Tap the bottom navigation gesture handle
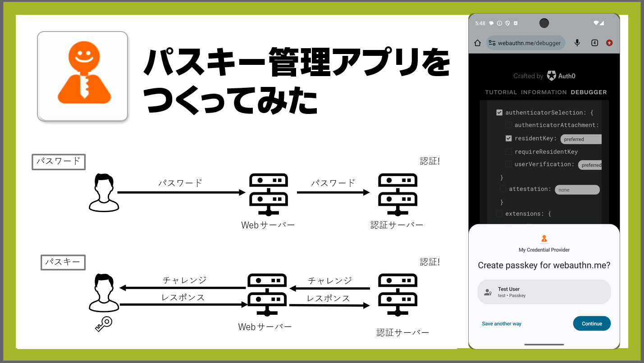This screenshot has height=363, width=644. pos(544,345)
